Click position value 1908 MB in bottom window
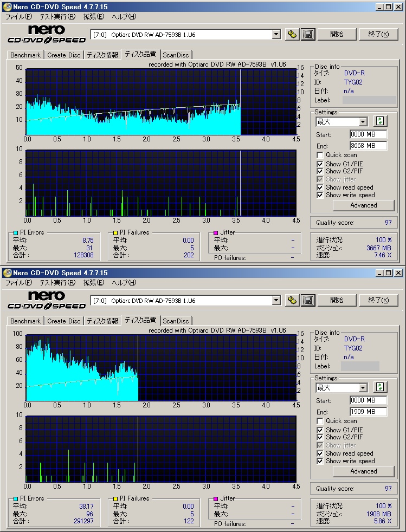Image resolution: width=406 pixels, height=532 pixels. [x=379, y=514]
